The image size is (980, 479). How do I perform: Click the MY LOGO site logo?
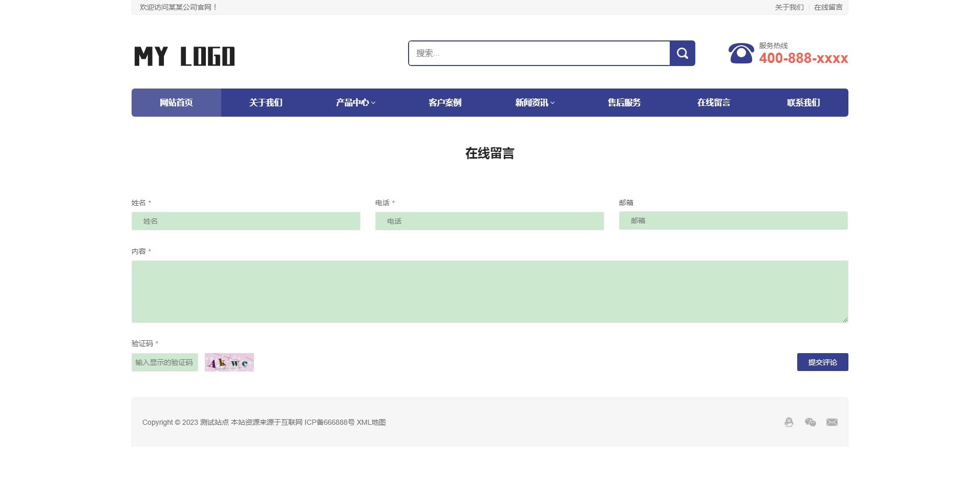tap(184, 56)
